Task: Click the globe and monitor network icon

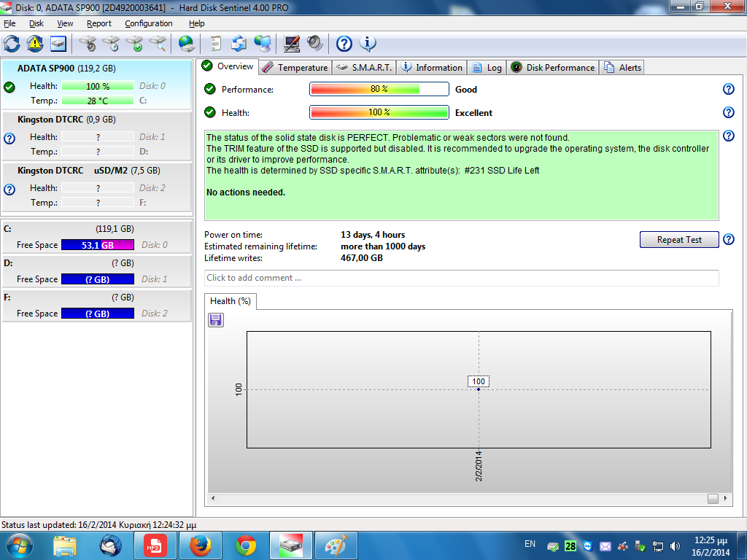Action: (x=263, y=44)
